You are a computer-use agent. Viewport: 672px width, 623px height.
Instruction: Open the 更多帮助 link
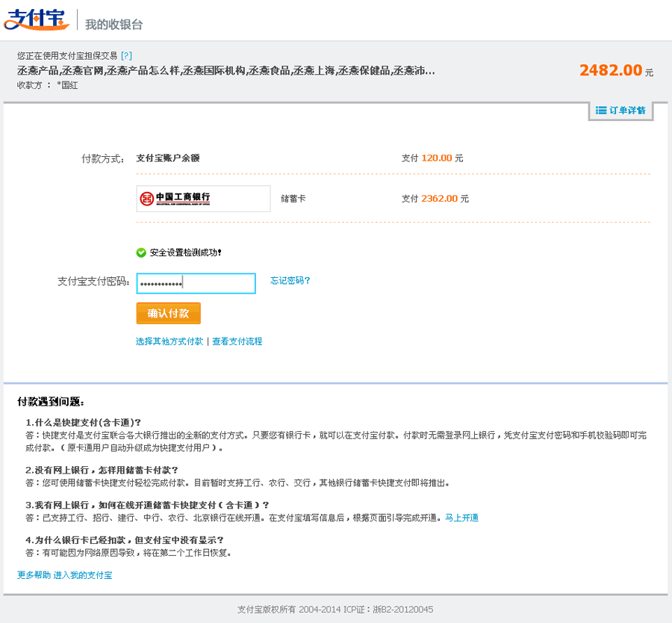(34, 575)
